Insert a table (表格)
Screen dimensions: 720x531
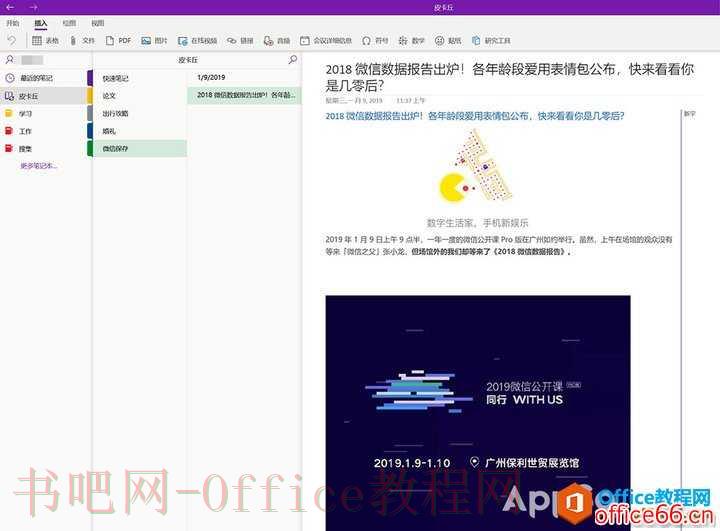coord(45,40)
